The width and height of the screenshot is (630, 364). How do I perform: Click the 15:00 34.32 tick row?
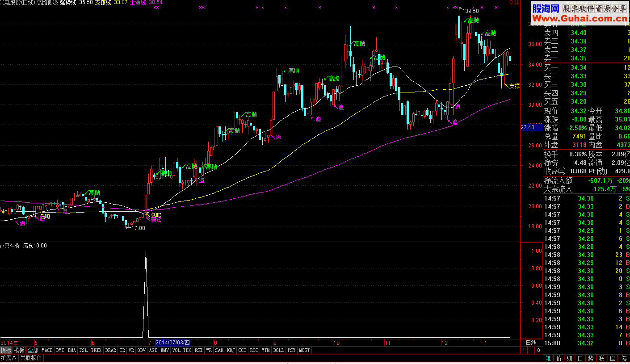[x=587, y=343]
